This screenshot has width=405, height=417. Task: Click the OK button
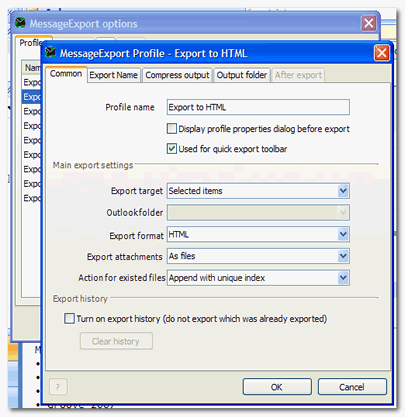point(277,387)
